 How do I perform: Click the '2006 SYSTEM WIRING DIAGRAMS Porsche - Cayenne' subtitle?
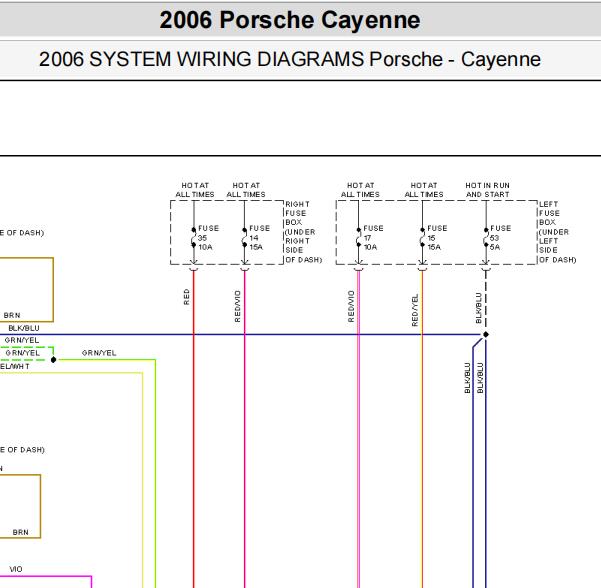(x=290, y=59)
